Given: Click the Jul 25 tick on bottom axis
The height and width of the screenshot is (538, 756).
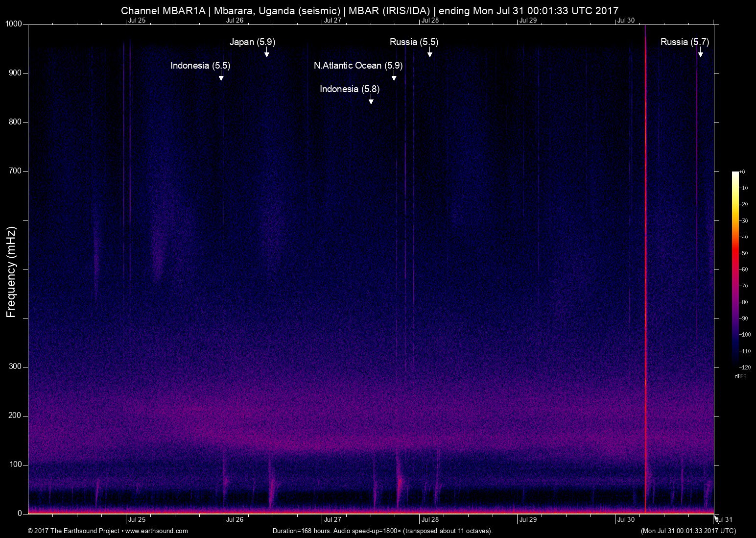Looking at the screenshot, I should (x=138, y=519).
